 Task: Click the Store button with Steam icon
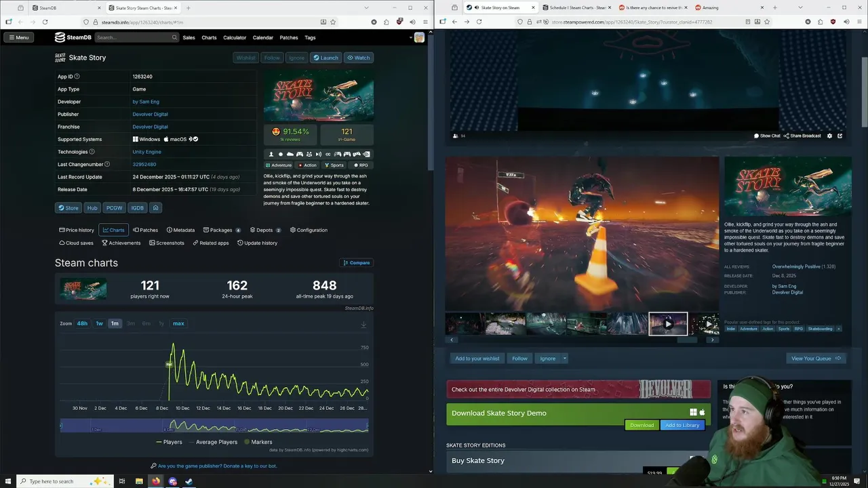(68, 208)
